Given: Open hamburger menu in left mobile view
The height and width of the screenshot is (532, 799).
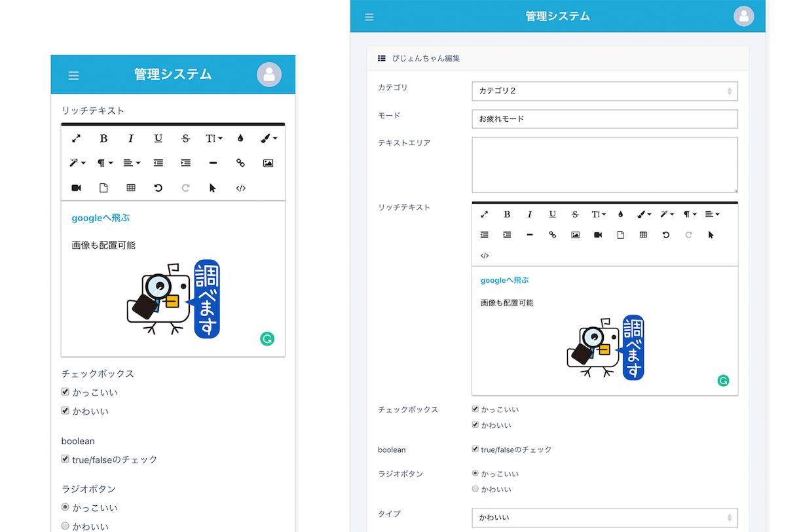Looking at the screenshot, I should (x=73, y=76).
